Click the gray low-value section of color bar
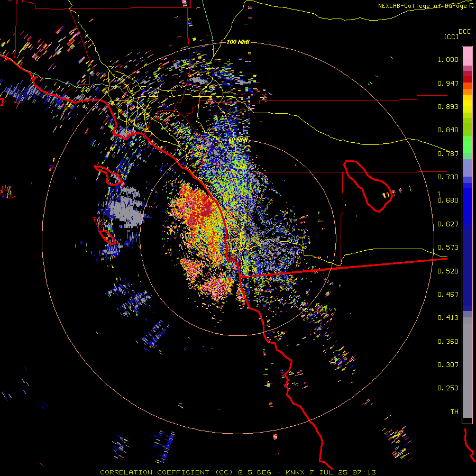The height and width of the screenshot is (476, 476). tap(467, 368)
